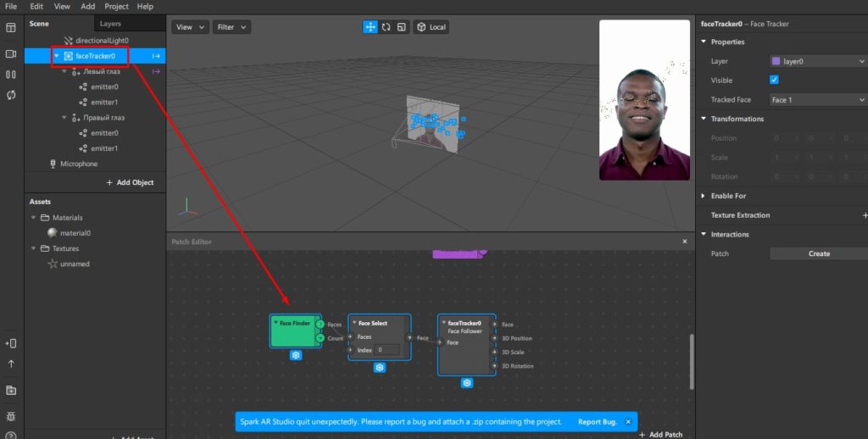
Task: Click the bug report icon in left toolbar
Action: 11,416
